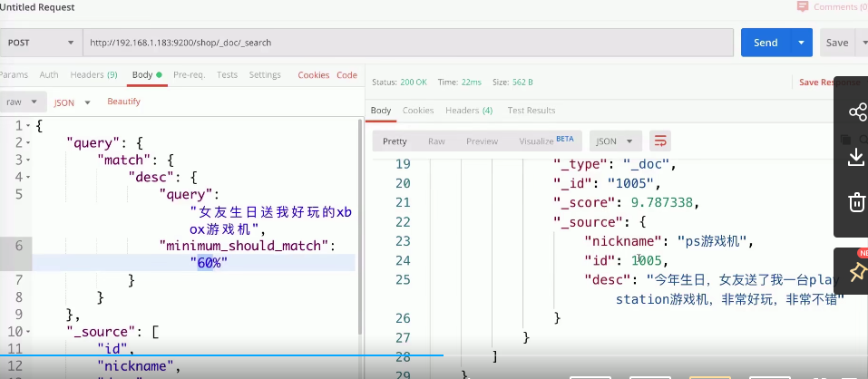
Task: Select the request Body tab
Action: click(147, 74)
